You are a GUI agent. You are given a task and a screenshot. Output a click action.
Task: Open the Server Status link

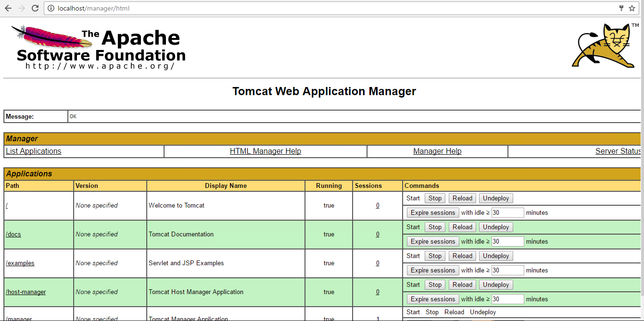[x=618, y=151]
